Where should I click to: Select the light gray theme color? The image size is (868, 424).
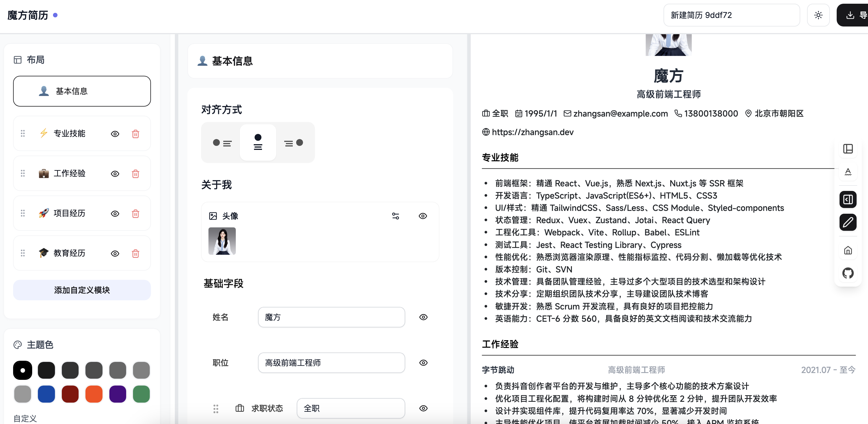(22, 394)
